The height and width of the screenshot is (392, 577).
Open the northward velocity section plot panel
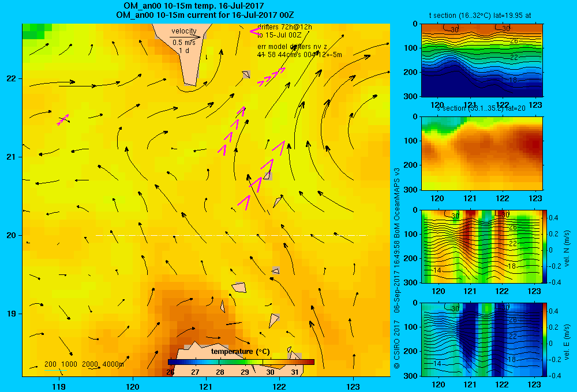click(482, 246)
